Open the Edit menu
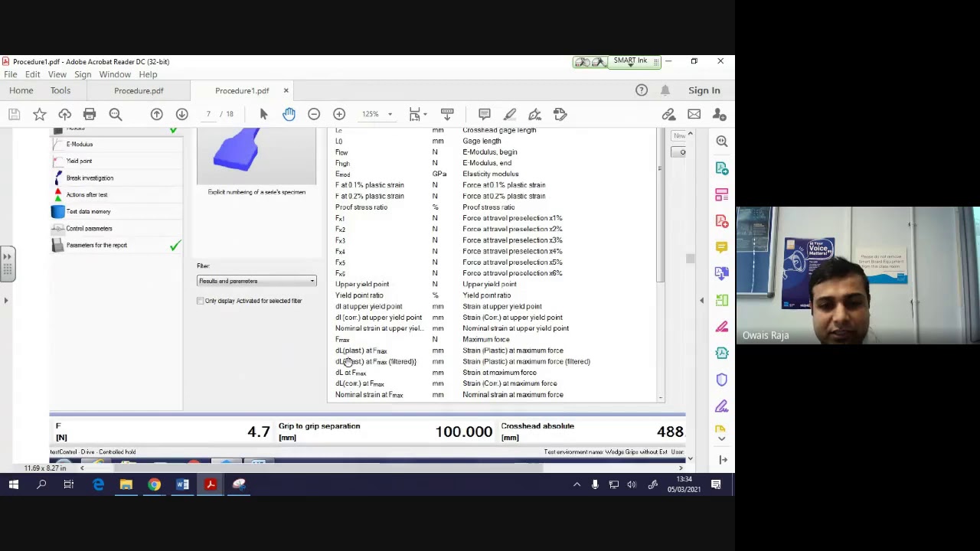Image resolution: width=980 pixels, height=551 pixels. [x=32, y=74]
